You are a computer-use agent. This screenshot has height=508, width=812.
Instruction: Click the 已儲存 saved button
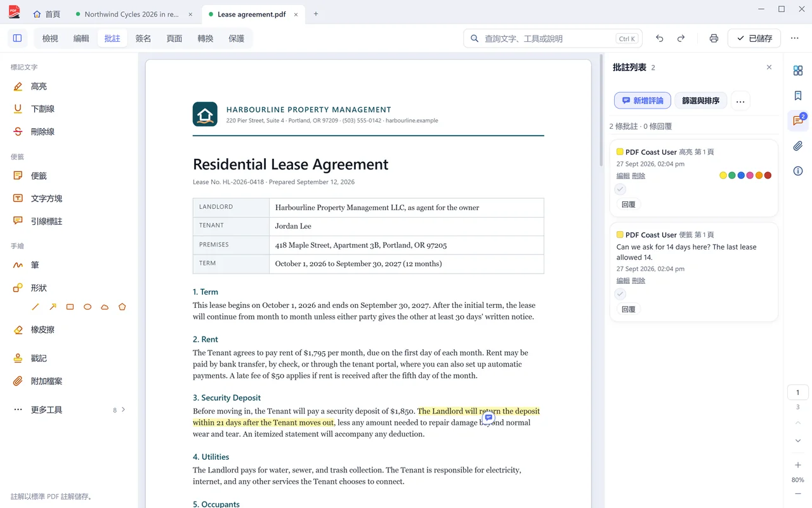(754, 39)
